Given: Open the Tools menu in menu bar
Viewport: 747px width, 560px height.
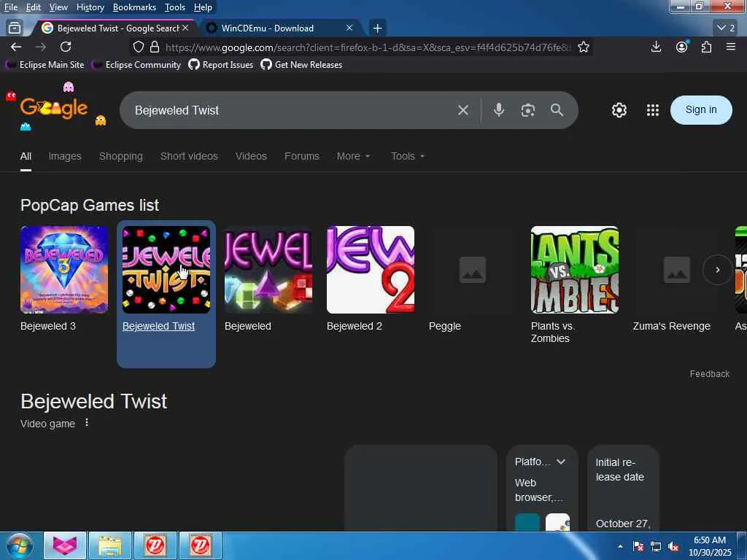Looking at the screenshot, I should click(x=175, y=7).
